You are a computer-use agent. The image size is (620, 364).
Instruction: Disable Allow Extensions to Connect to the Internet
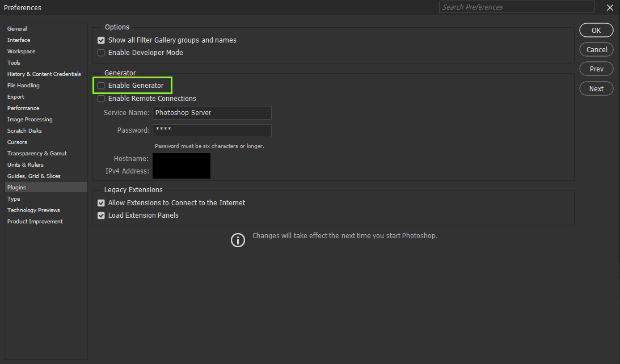click(101, 202)
